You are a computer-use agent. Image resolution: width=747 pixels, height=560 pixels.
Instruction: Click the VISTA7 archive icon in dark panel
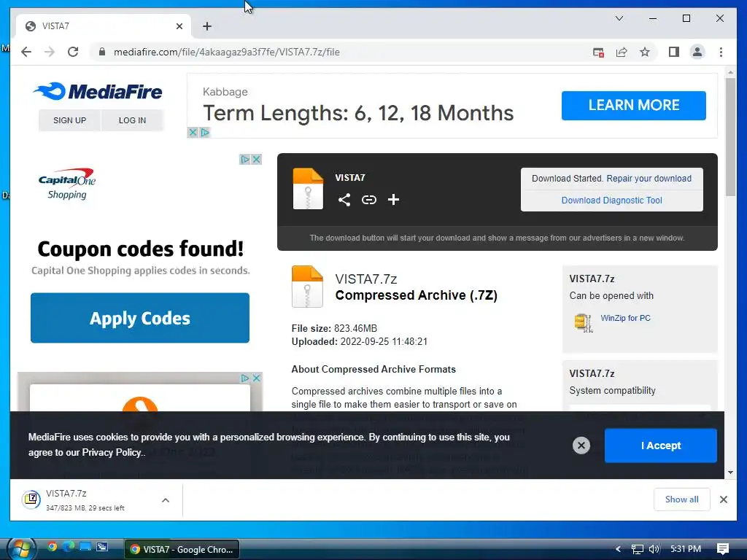tap(308, 189)
